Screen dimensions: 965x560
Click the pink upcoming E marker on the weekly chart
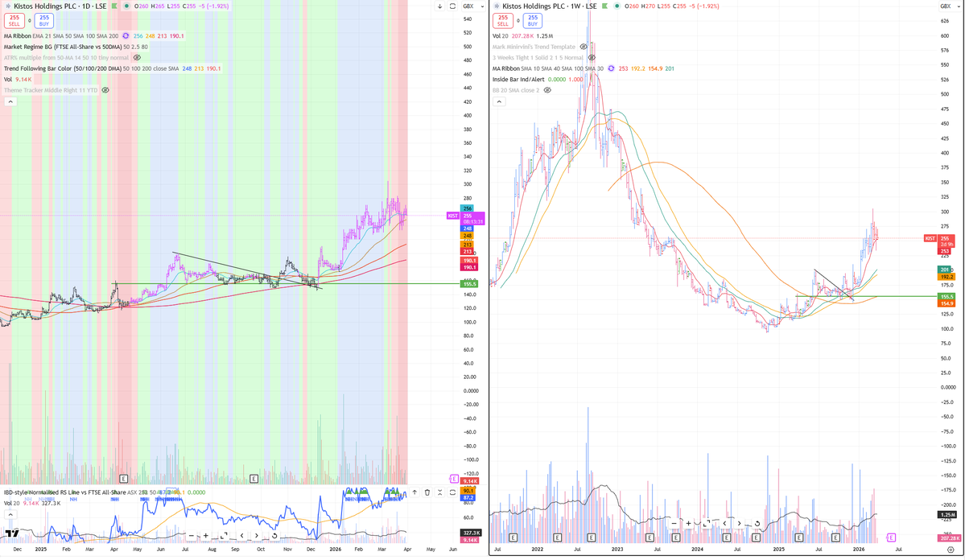click(890, 537)
